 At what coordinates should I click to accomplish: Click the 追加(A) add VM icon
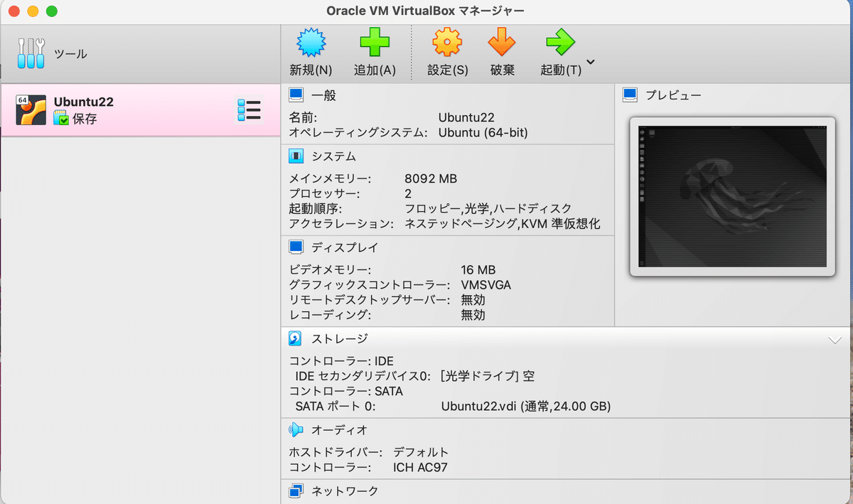point(375,43)
